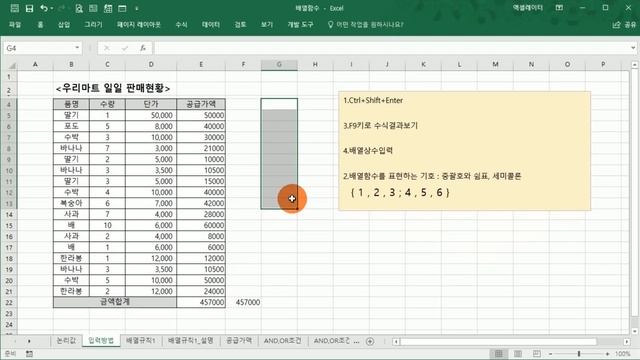Click the form icon after Print Preview

(x=93, y=8)
